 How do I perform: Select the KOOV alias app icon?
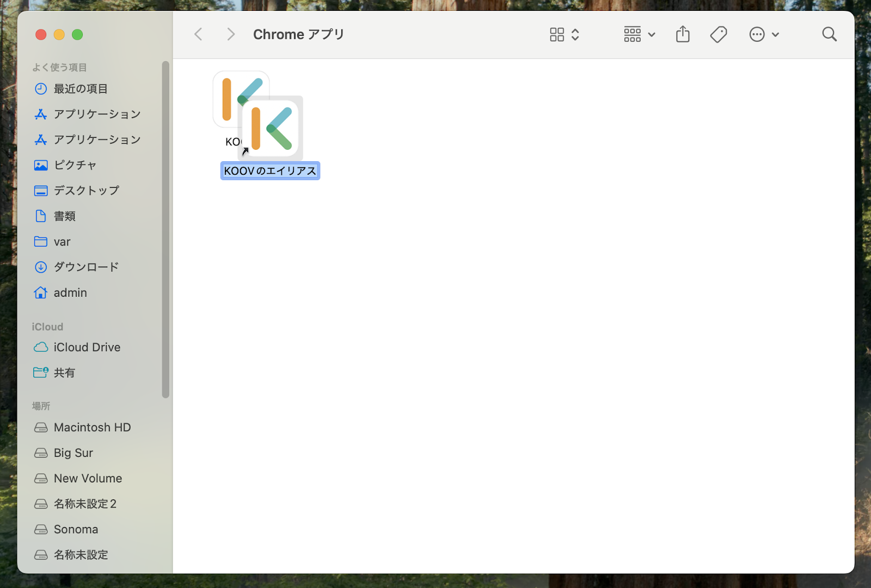[271, 128]
